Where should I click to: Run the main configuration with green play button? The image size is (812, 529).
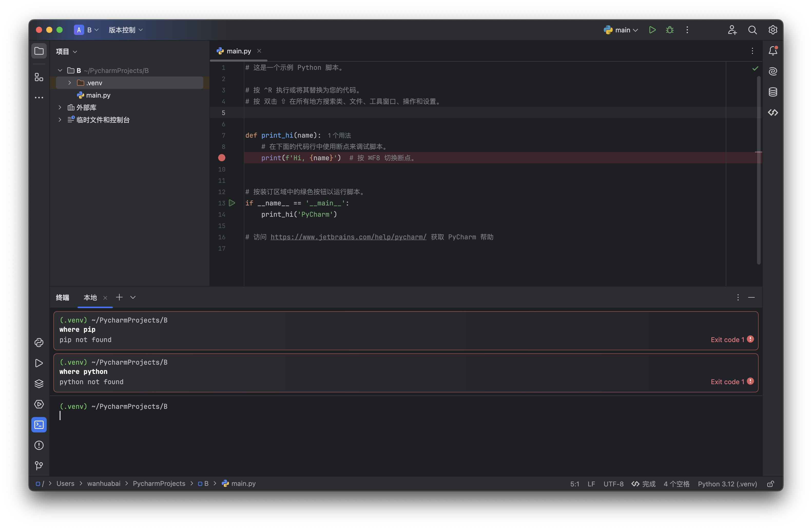click(652, 30)
